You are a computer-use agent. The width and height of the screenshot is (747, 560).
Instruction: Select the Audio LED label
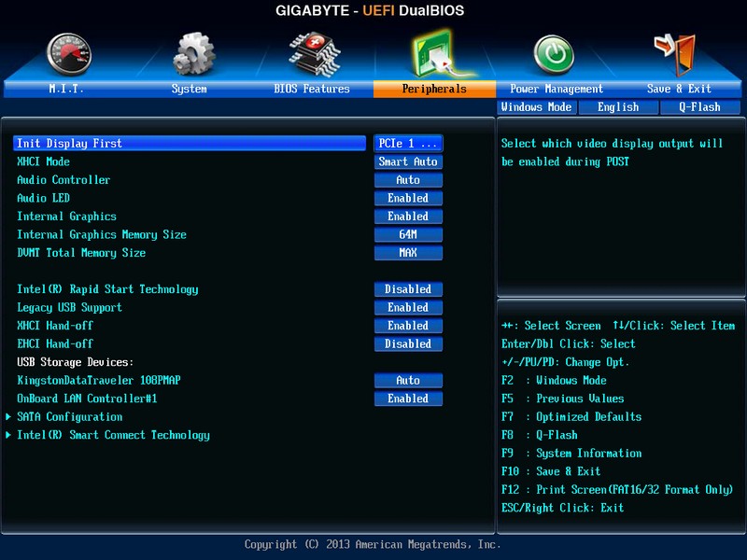(43, 198)
